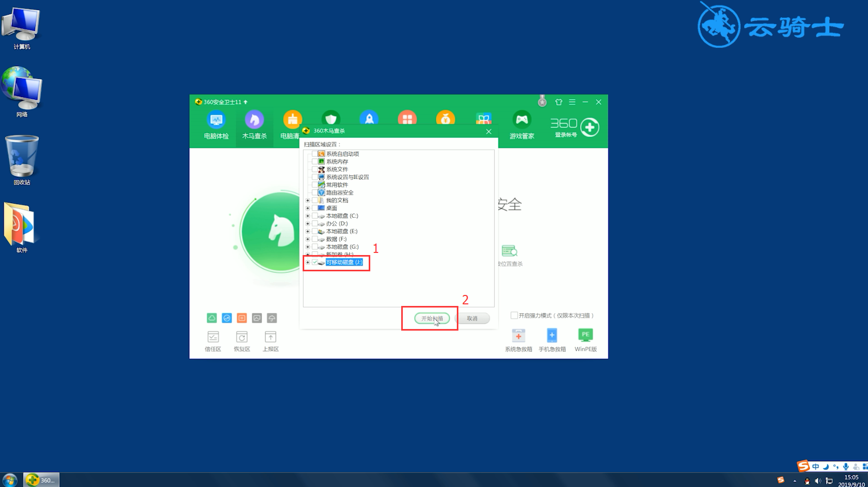Viewport: 868px width, 487px height.
Task: Click the green cloud icon
Action: 212,318
